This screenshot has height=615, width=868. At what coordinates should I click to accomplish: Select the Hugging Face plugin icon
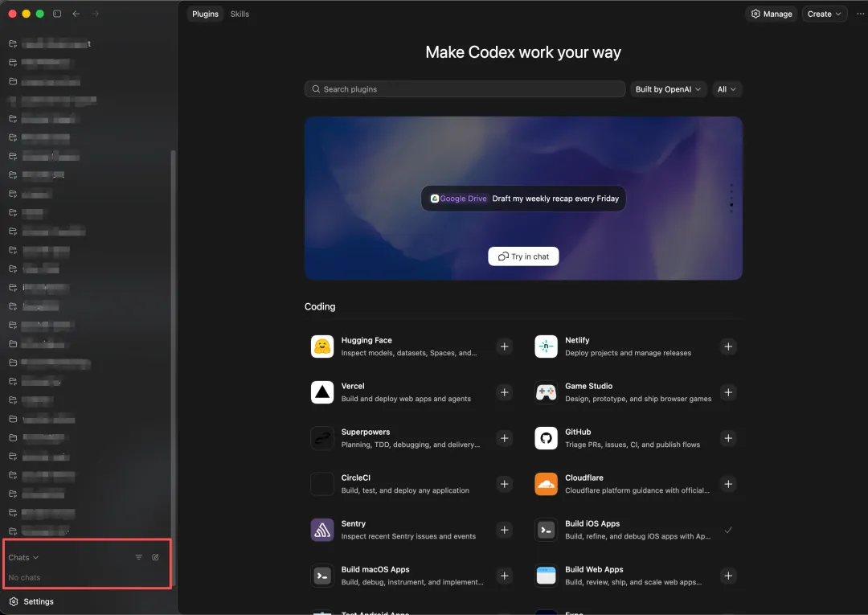pos(322,346)
